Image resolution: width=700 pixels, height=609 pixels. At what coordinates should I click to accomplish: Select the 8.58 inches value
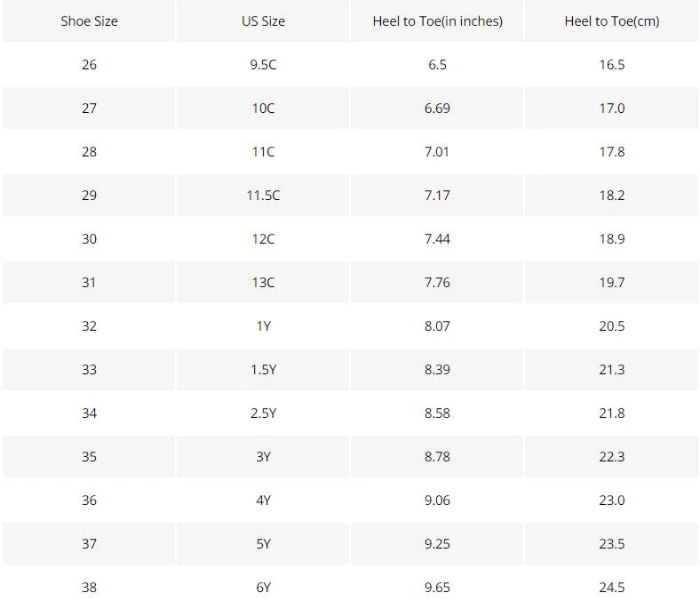point(437,413)
